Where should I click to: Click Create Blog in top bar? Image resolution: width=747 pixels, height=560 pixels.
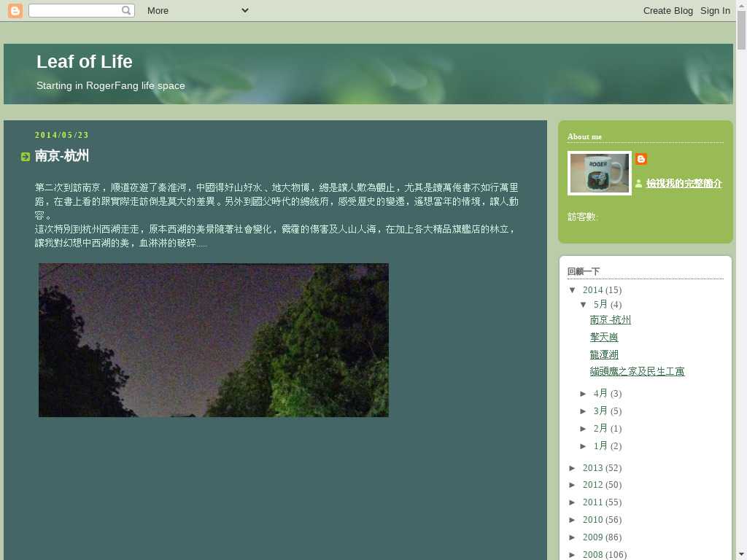(x=667, y=10)
